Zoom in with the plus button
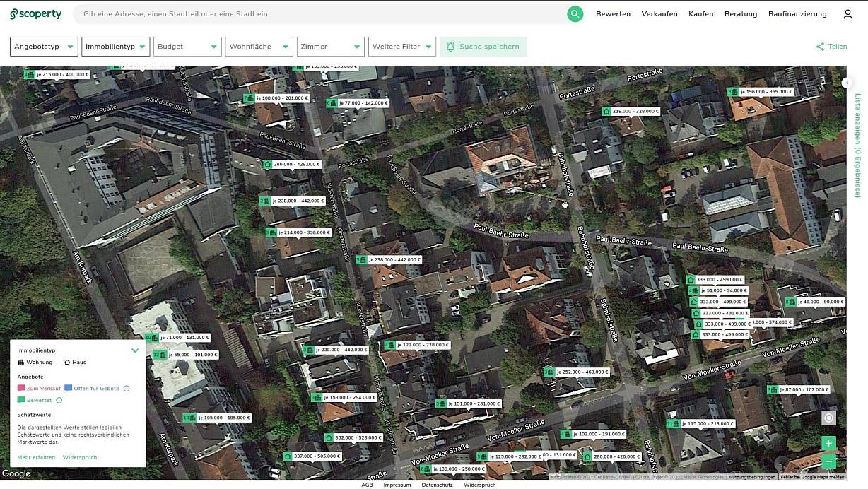This screenshot has width=868, height=489. pyautogui.click(x=828, y=443)
